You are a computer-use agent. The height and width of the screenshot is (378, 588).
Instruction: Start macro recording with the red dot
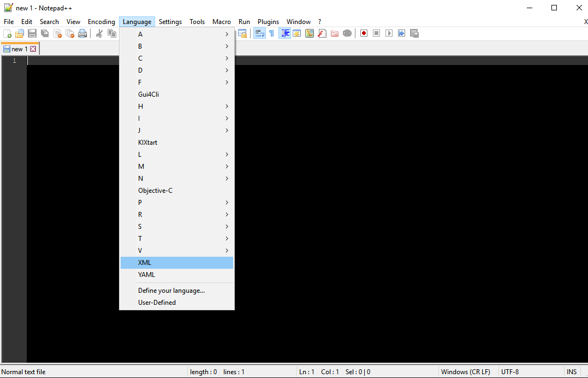coord(363,33)
